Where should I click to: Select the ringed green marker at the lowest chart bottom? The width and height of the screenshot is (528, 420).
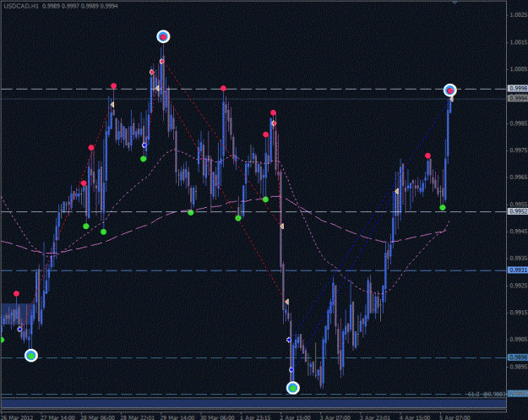click(x=293, y=388)
